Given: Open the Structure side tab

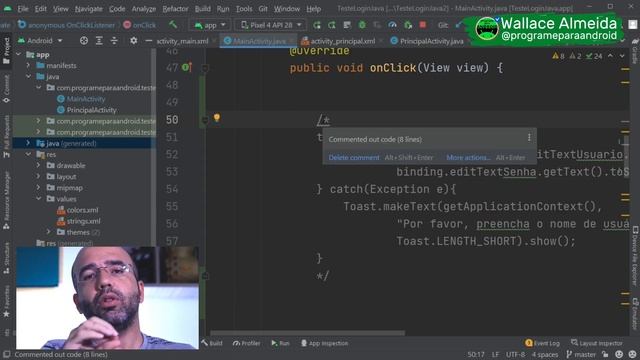Looking at the screenshot, I should (x=6, y=258).
